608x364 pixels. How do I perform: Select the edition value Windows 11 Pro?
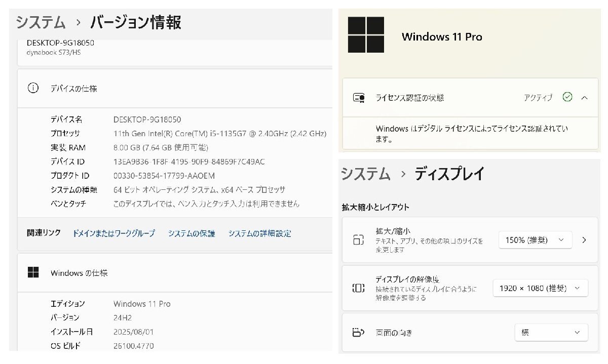pyautogui.click(x=142, y=304)
